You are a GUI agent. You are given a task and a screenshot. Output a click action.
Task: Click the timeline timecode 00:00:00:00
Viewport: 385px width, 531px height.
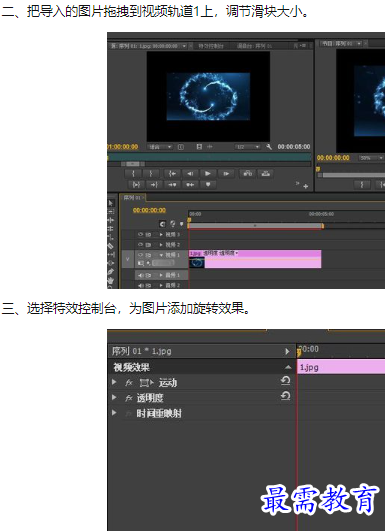149,210
